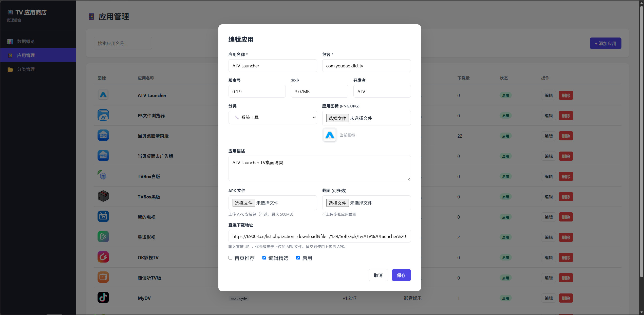Toggle the 首页推荐 checkbox

pos(230,258)
